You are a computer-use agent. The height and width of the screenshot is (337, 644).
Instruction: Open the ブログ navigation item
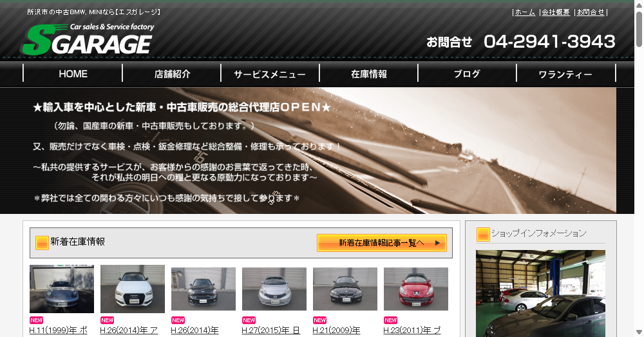pyautogui.click(x=467, y=74)
